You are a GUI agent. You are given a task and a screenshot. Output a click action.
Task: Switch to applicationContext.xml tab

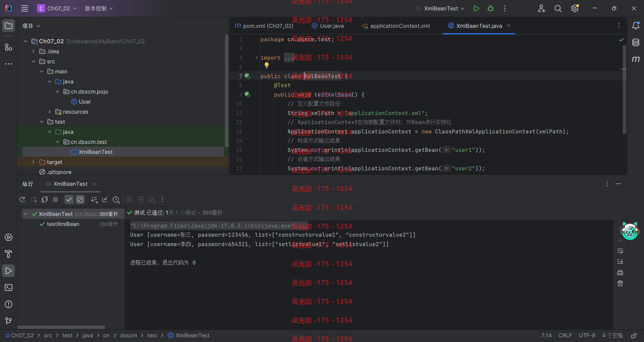click(x=396, y=26)
